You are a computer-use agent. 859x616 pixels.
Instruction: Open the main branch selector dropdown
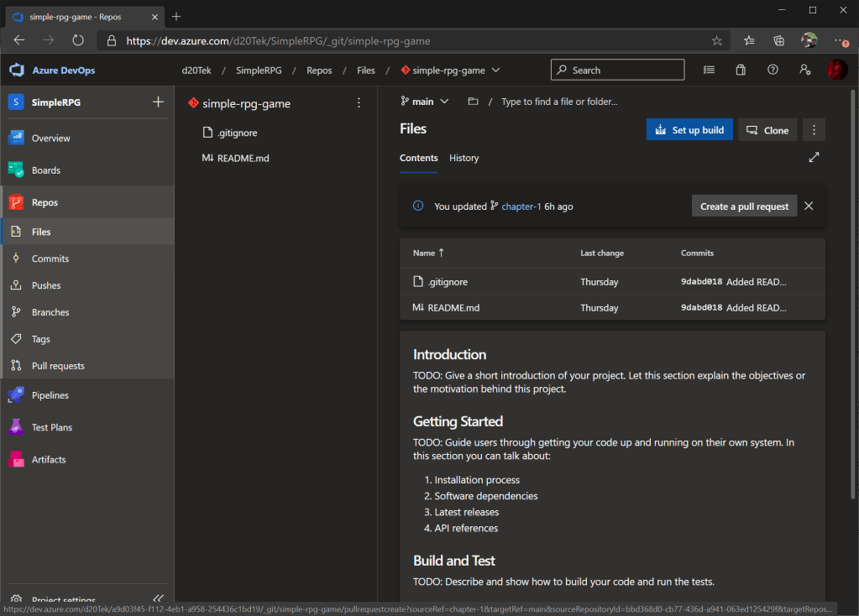[425, 102]
